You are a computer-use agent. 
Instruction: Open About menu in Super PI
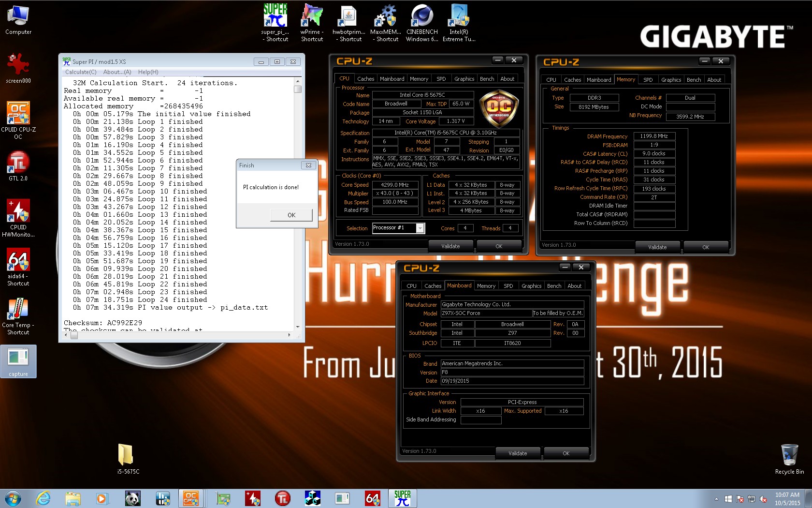(117, 72)
